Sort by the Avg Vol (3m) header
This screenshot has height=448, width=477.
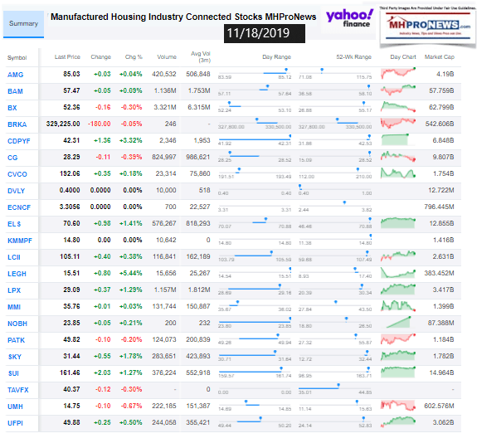click(x=201, y=57)
